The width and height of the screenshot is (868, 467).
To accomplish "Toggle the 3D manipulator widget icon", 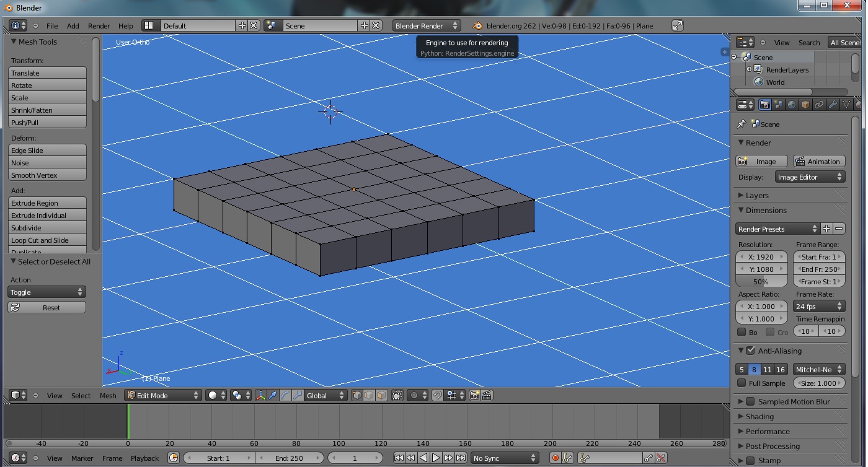I will pyautogui.click(x=261, y=395).
